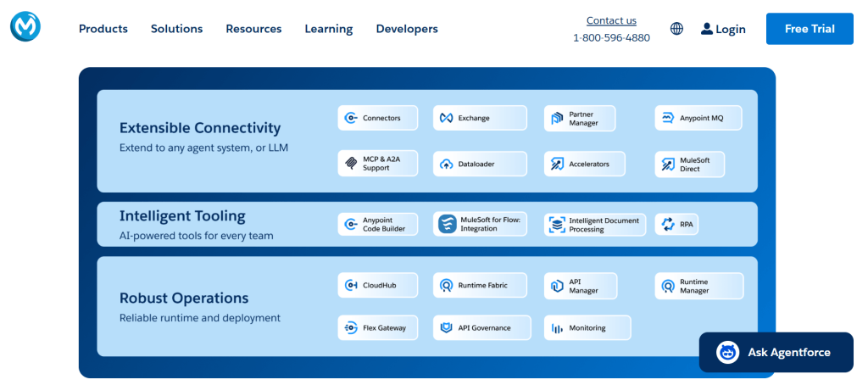The image size is (868, 385).
Task: Click the Robust Operations heading
Action: (184, 298)
